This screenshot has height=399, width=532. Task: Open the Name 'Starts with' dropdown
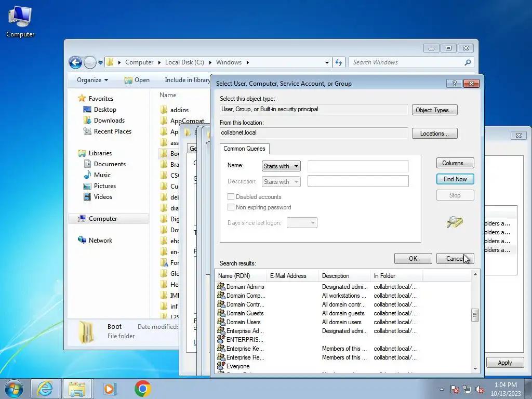click(281, 166)
